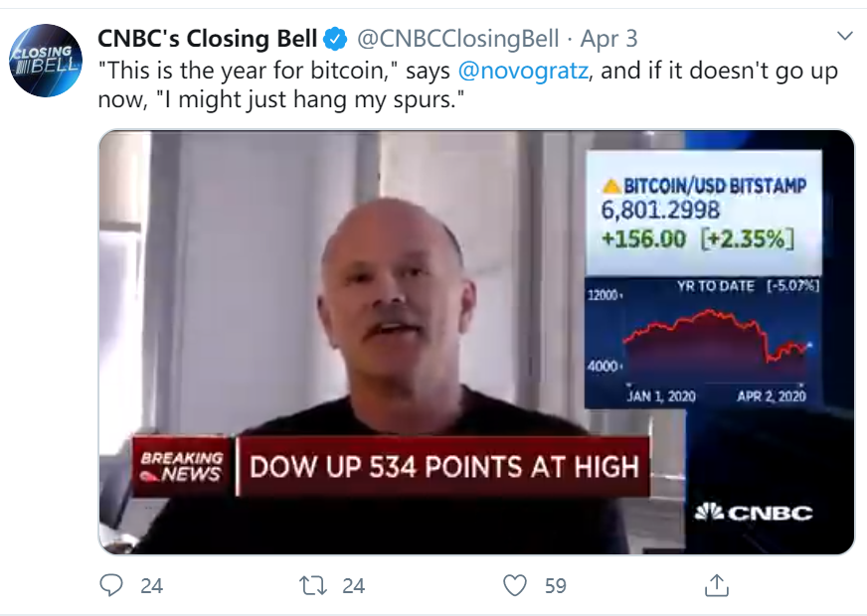Click the Dow Up 534 Points headline
This screenshot has height=616, width=867.
[x=443, y=466]
